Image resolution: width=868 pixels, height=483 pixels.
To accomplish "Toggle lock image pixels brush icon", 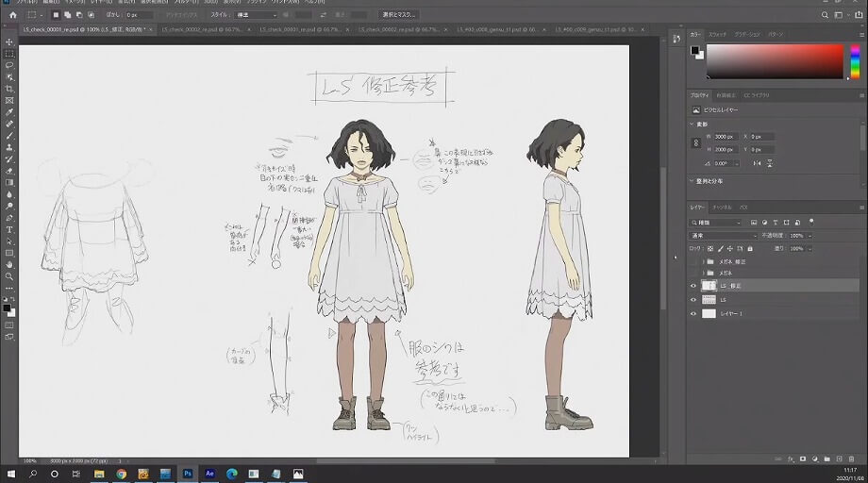I will [x=720, y=249].
